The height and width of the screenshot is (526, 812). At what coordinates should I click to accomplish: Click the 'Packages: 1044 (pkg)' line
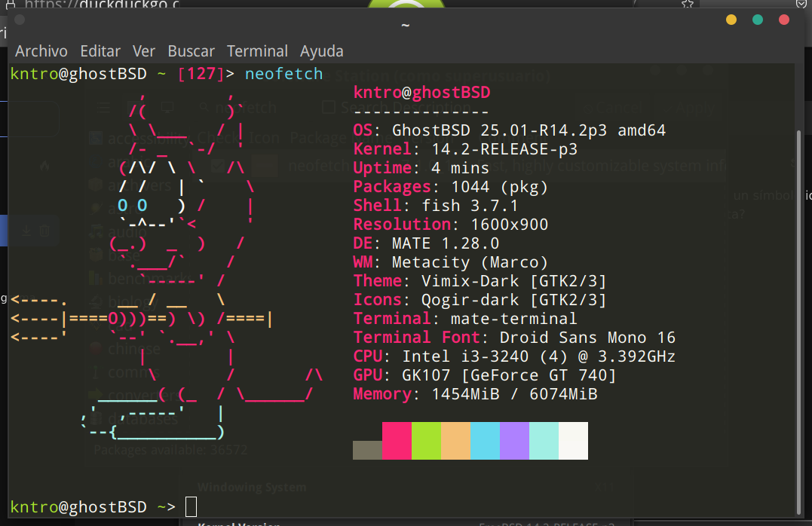coord(450,186)
